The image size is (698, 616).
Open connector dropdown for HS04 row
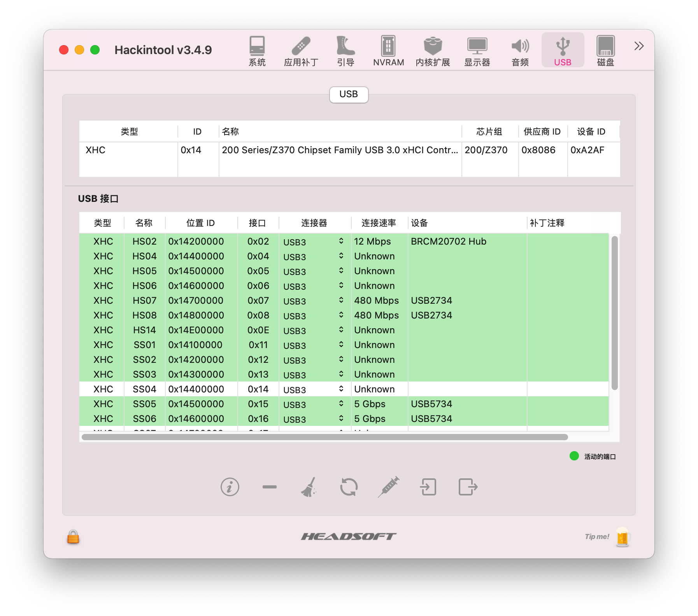click(x=314, y=256)
